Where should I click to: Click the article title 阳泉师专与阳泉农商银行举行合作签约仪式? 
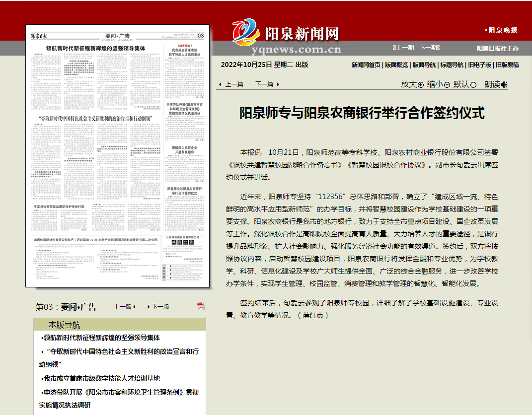click(362, 113)
